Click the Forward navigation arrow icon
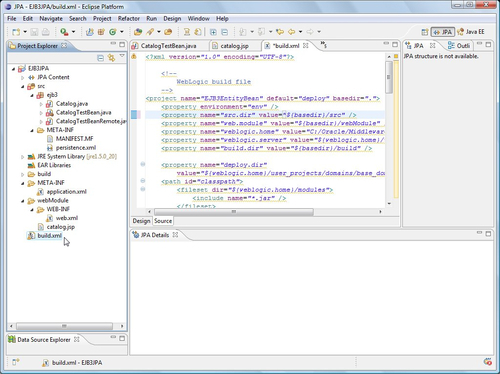The height and width of the screenshot is (374, 500). click(x=310, y=32)
